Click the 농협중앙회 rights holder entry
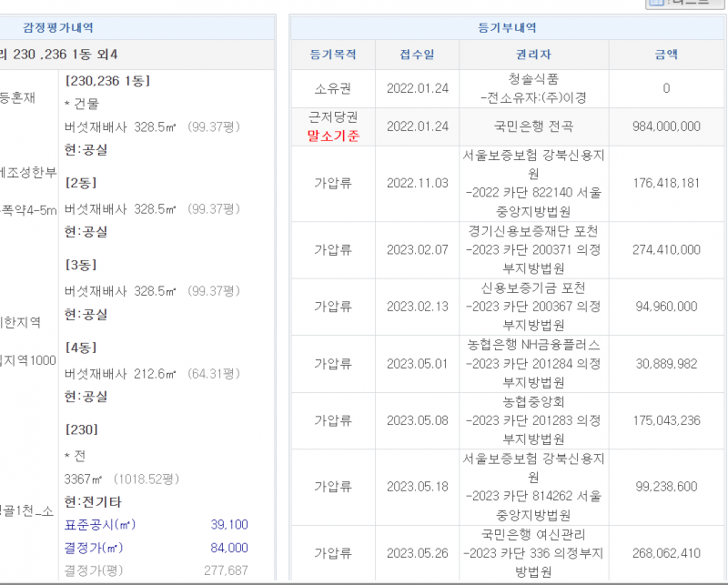 (532, 402)
